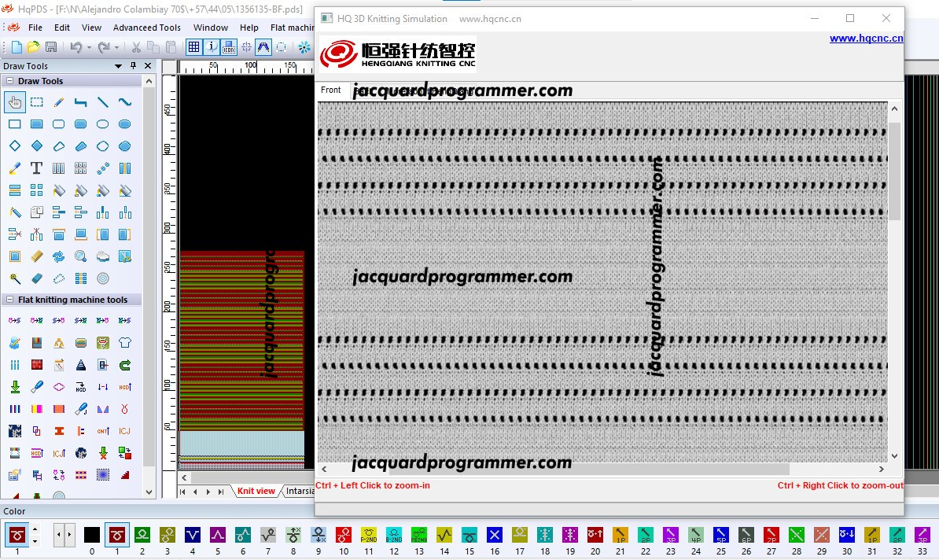939x560 pixels.
Task: Choose the diagonal line tool
Action: pos(103,102)
